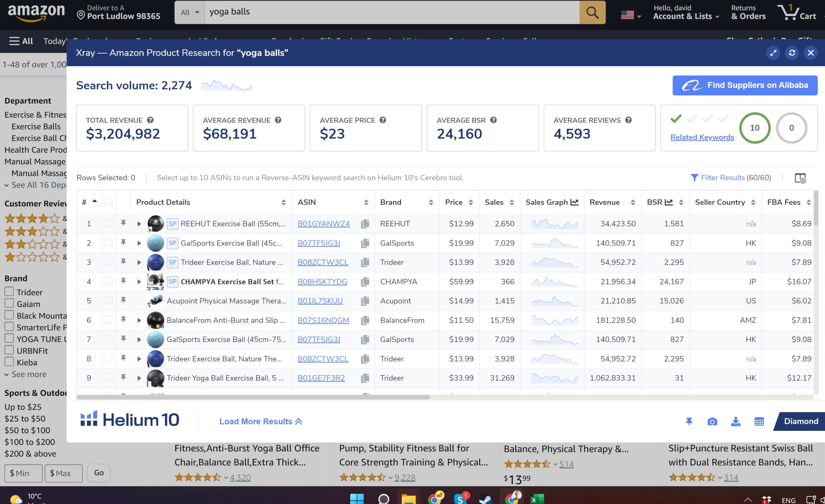Expand variations for CHAMPYA Exercise Ball Set
825x504 pixels.
[x=139, y=282]
